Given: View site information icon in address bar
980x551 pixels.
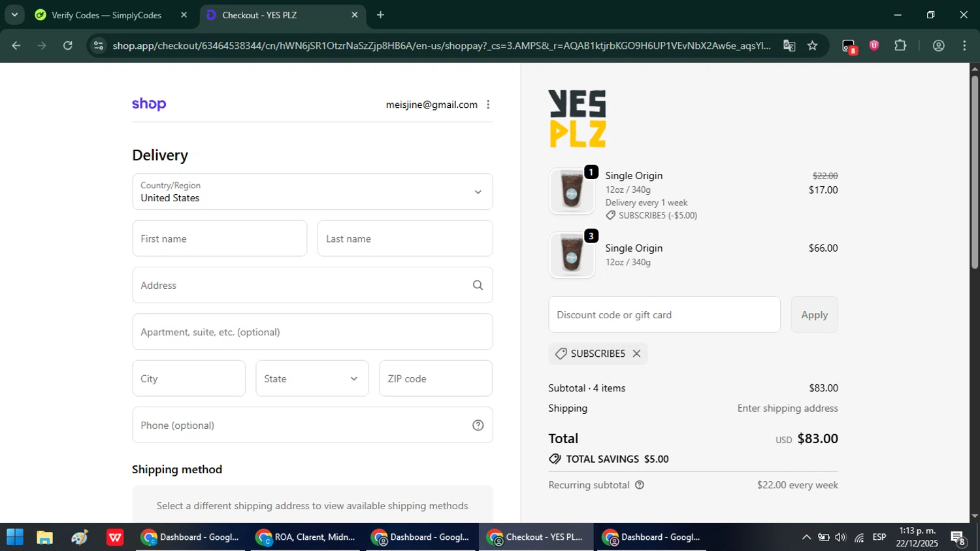Looking at the screenshot, I should click(99, 46).
